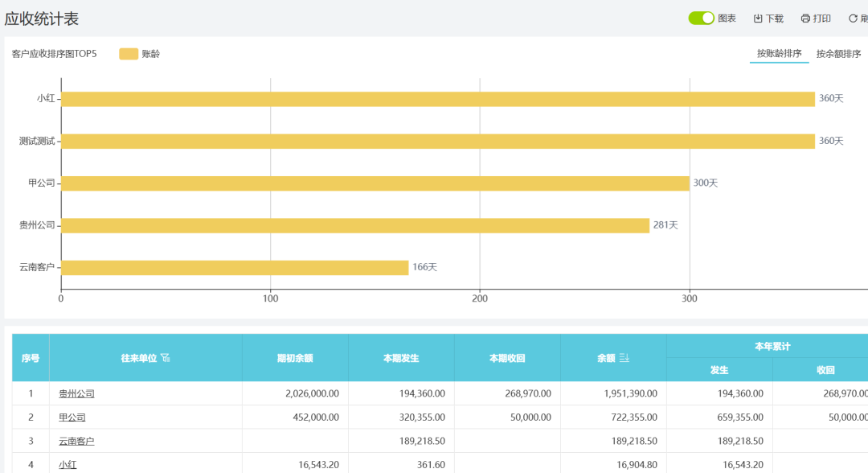Click the 云南客户 166天 bar
This screenshot has width=868, height=473.
point(235,268)
